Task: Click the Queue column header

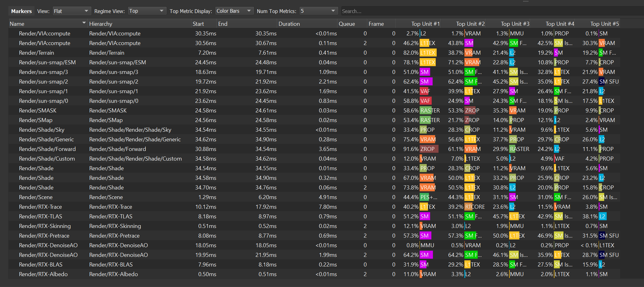Action: pos(347,24)
